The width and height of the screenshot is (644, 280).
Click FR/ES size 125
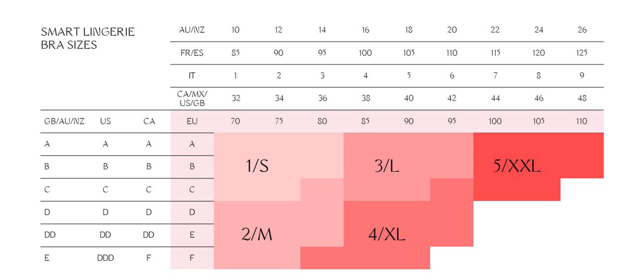coord(582,53)
